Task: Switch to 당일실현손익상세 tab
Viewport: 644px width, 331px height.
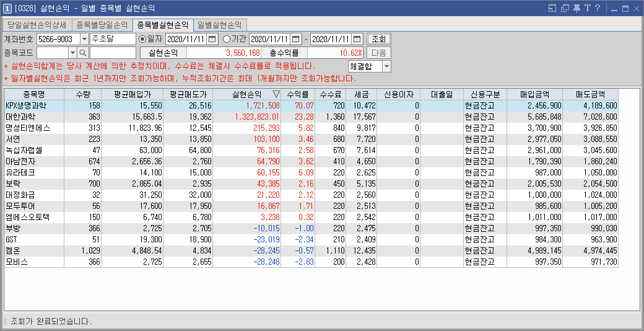Action: tap(37, 25)
